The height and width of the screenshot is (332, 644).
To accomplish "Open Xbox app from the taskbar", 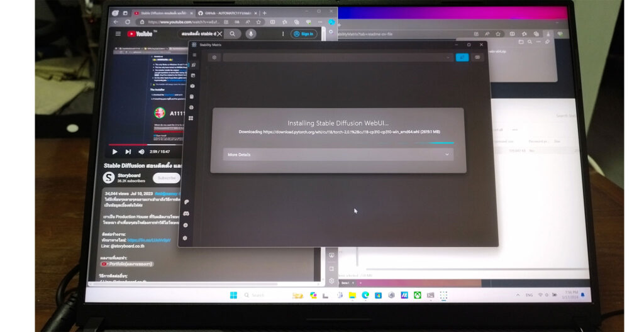I will point(418,295).
